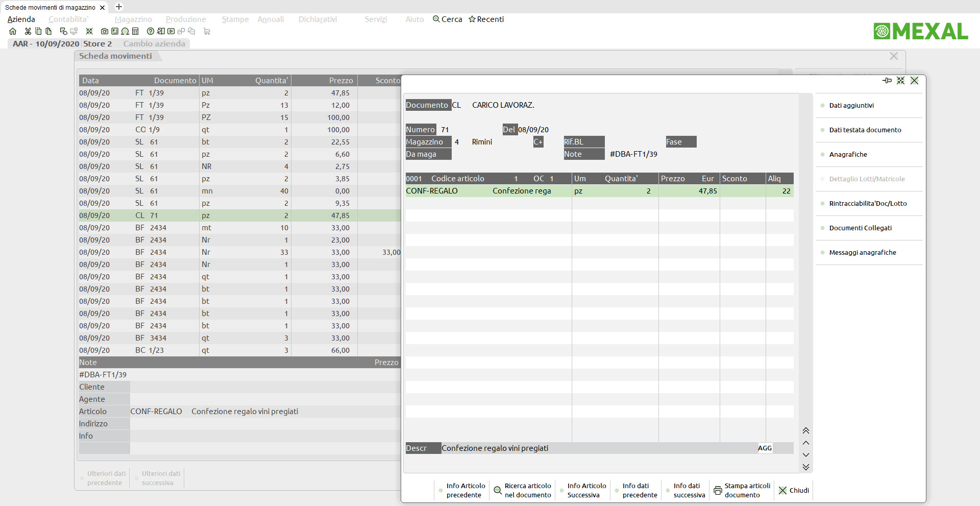Select the Cut scissors tool icon
Screen dimensions: 980x506
tap(28, 31)
